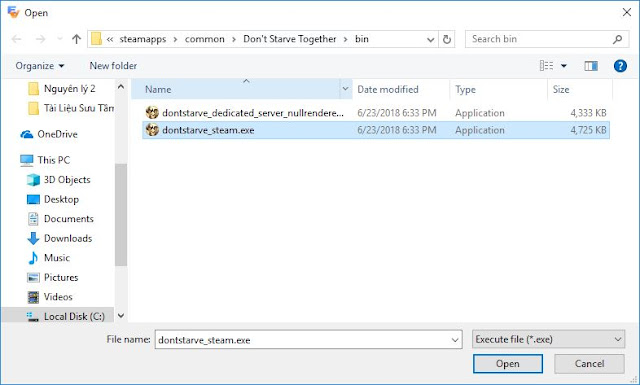Image resolution: width=640 pixels, height=385 pixels.
Task: Click the dedicated server exe icon
Action: tap(152, 113)
